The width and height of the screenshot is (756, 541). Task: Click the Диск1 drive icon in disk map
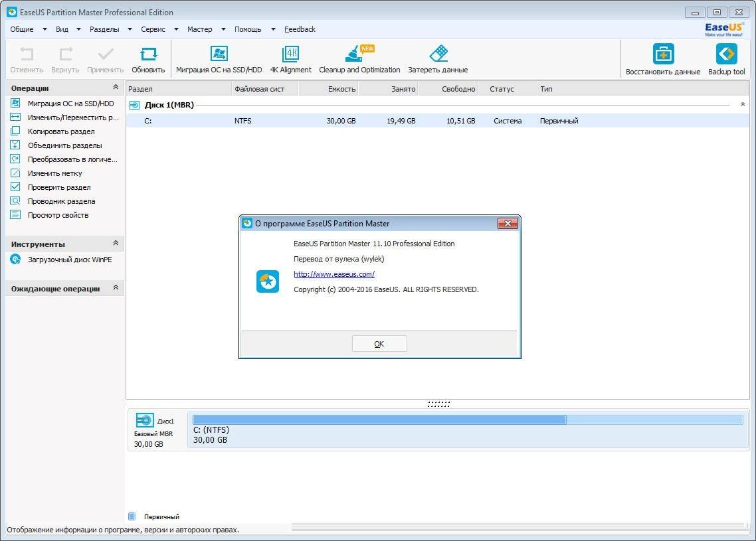[x=145, y=421]
